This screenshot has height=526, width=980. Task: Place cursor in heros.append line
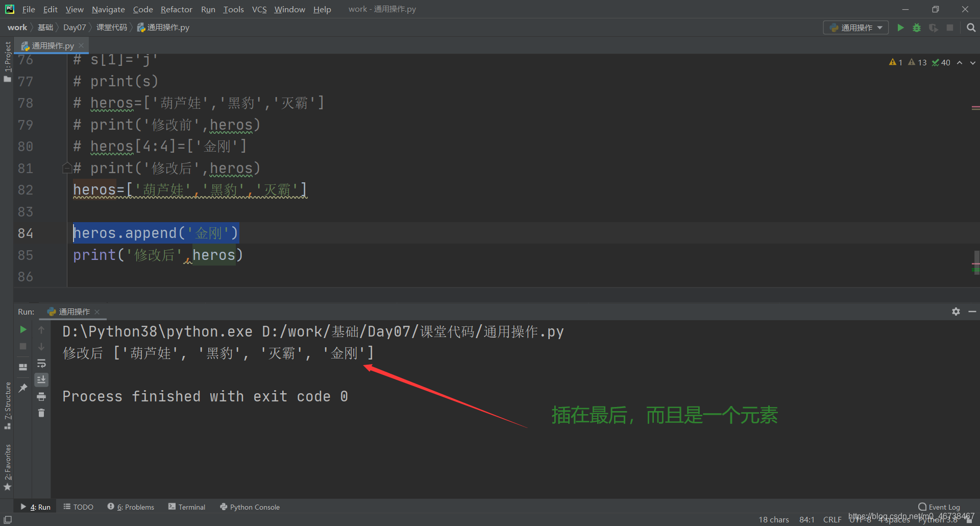point(156,233)
